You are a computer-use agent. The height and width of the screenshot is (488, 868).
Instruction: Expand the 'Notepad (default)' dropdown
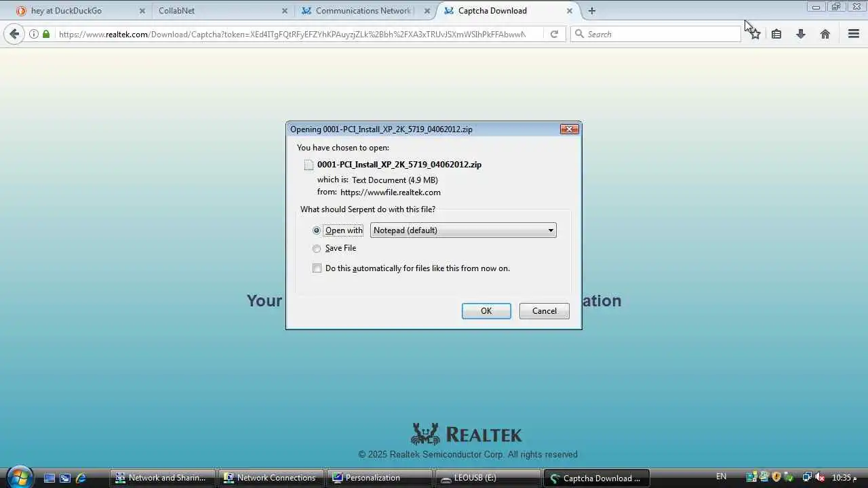click(x=463, y=230)
